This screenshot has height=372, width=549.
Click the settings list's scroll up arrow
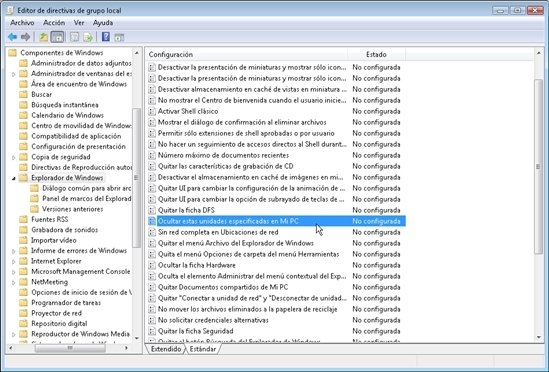[x=538, y=53]
